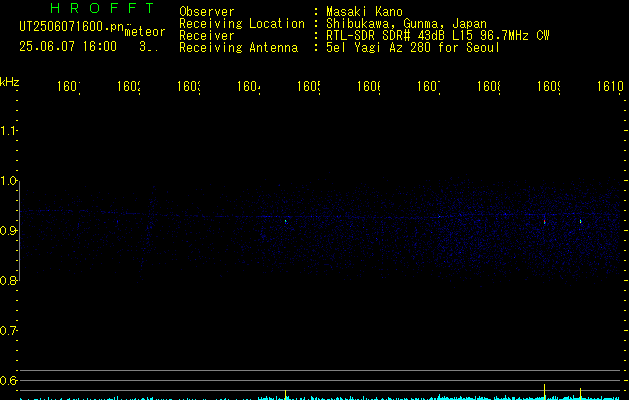Click the 0.8 frequency axis label
Screen dimensions: 629x400
point(8,280)
